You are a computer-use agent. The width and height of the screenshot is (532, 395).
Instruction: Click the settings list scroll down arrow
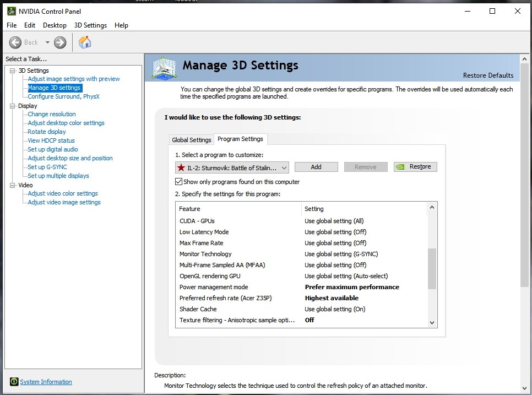pos(432,323)
